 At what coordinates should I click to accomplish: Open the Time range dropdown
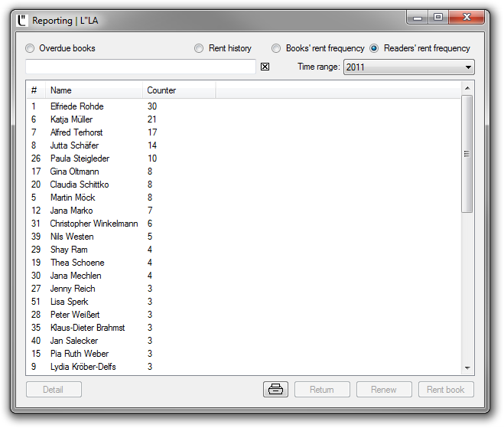[408, 67]
